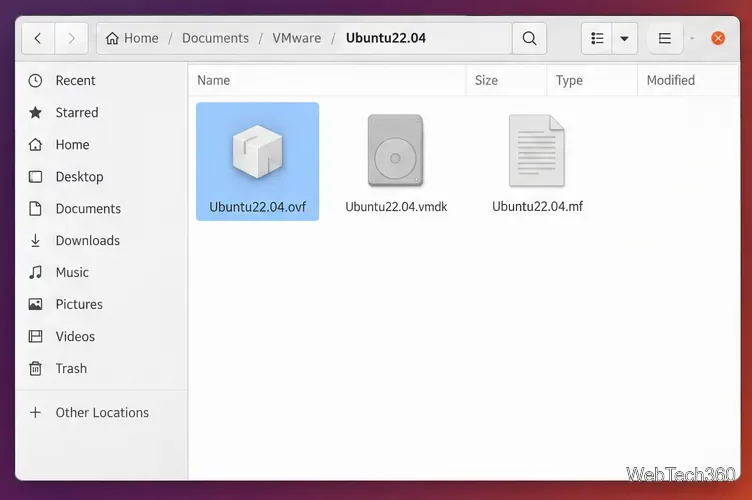Open Trash in the sidebar
The height and width of the screenshot is (500, 752).
(101, 369)
